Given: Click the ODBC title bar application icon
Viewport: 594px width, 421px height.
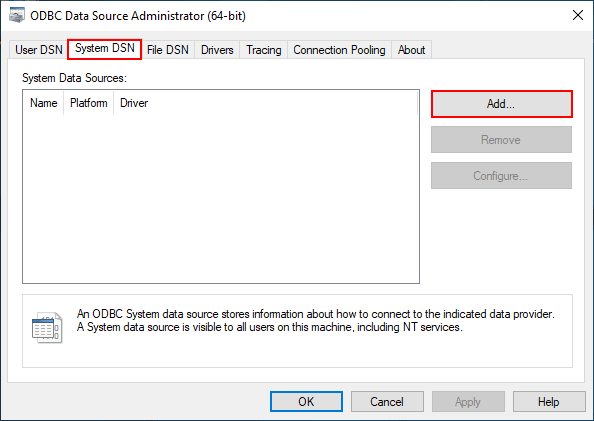Looking at the screenshot, I should point(17,16).
